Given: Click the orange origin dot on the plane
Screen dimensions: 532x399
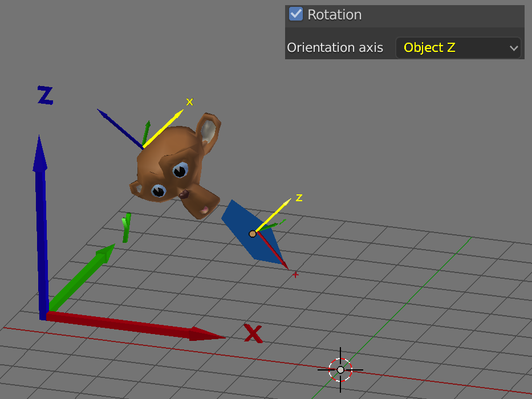Looking at the screenshot, I should [253, 234].
